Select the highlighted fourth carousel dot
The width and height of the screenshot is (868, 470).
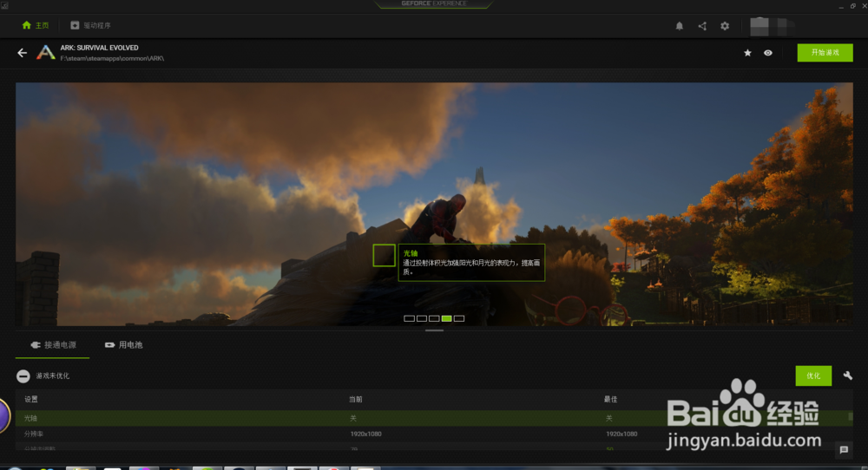click(x=447, y=318)
